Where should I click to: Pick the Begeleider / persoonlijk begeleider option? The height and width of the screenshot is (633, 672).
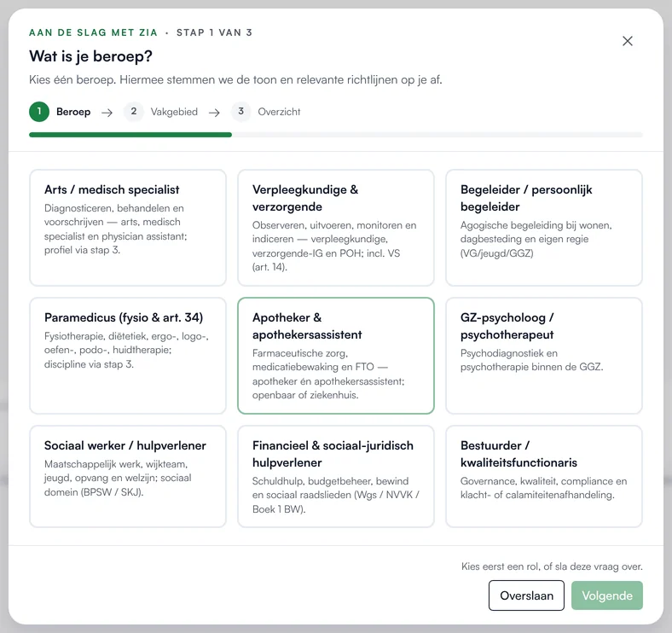[544, 228]
